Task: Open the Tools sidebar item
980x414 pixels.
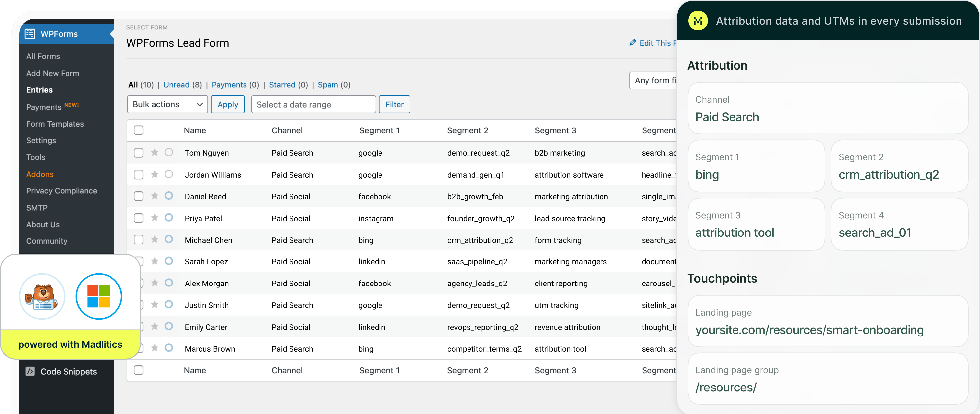Action: pyautogui.click(x=36, y=157)
